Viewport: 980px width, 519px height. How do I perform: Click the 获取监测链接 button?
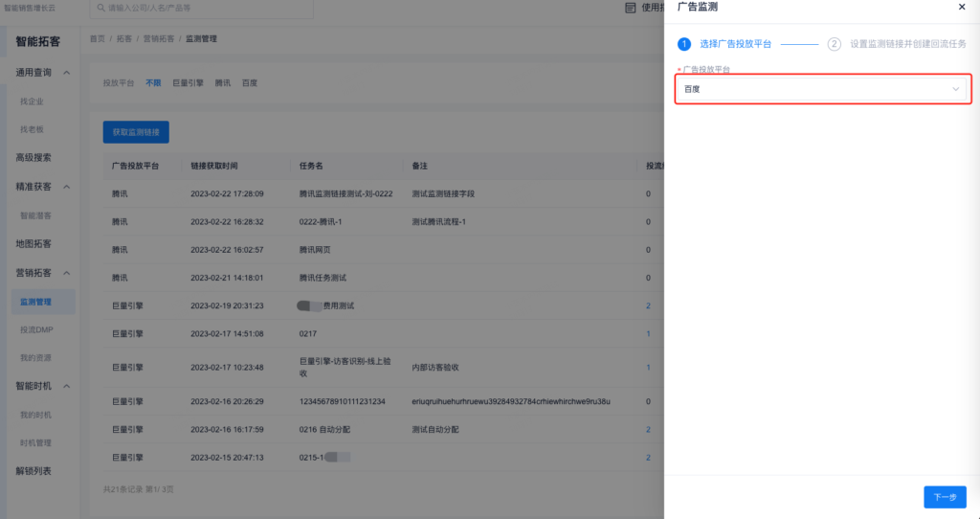point(136,131)
